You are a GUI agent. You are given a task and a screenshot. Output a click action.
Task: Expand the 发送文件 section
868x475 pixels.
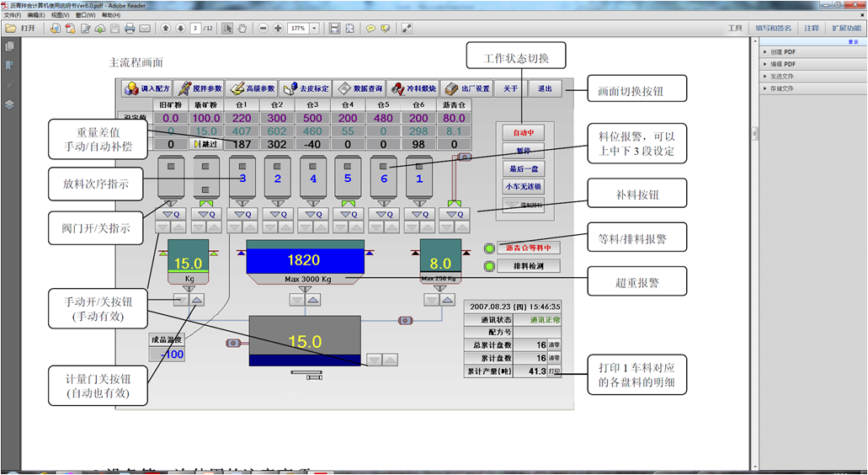tap(779, 76)
